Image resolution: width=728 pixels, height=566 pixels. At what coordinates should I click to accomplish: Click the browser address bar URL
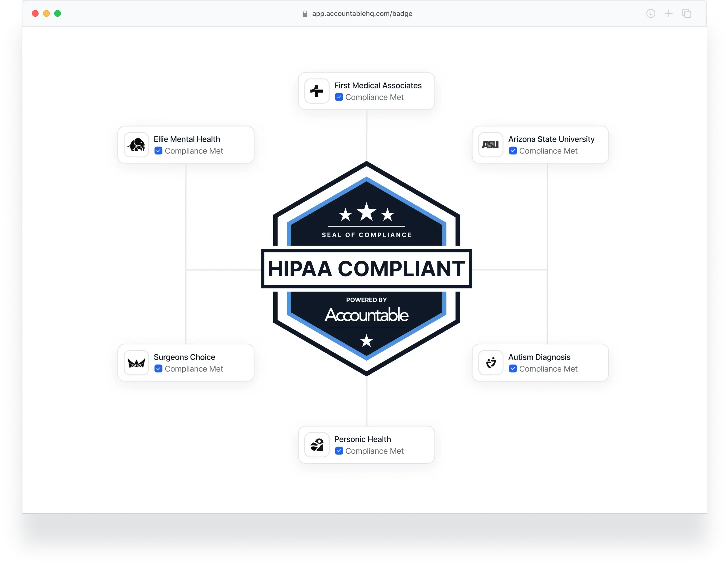click(x=362, y=14)
